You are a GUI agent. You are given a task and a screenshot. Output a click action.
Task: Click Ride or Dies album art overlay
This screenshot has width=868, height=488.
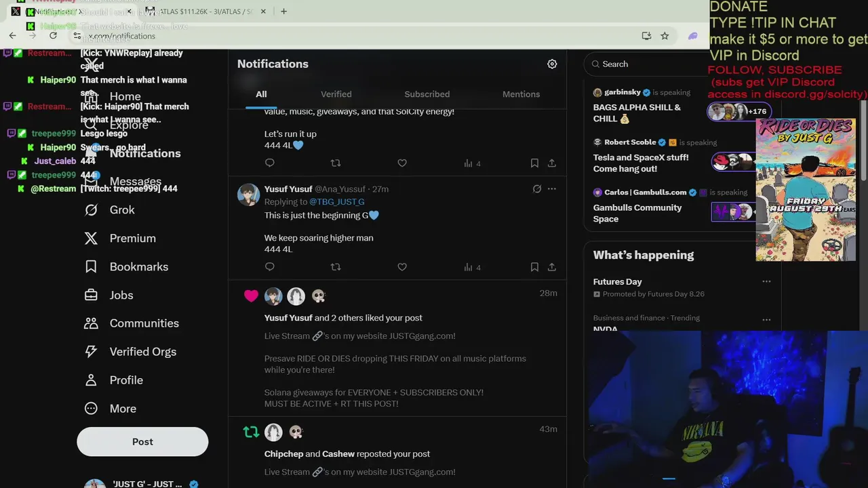806,190
